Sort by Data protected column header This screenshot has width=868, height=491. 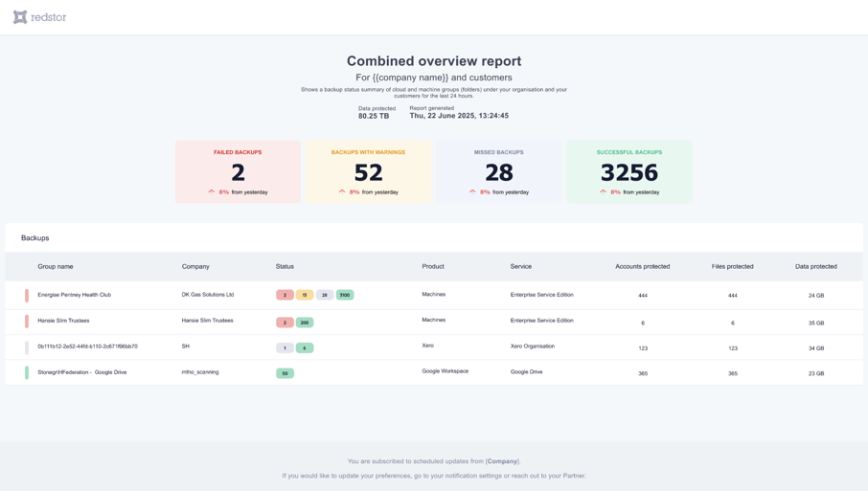[815, 266]
